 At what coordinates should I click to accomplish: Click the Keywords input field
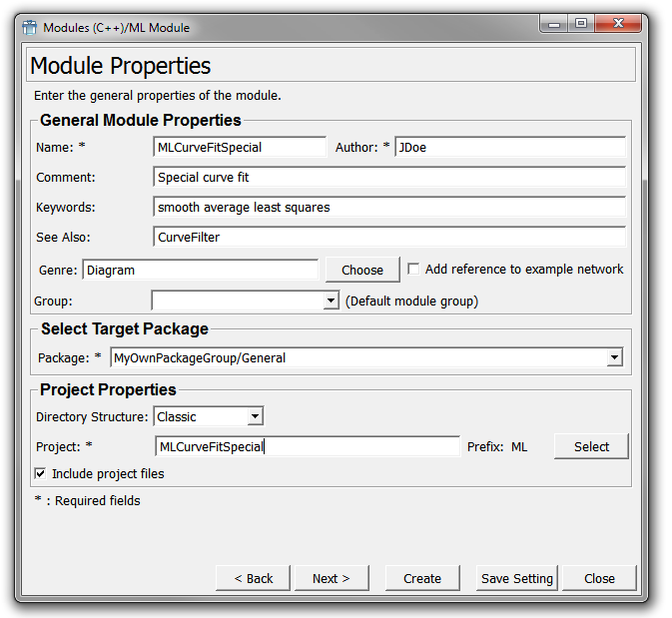click(x=389, y=208)
